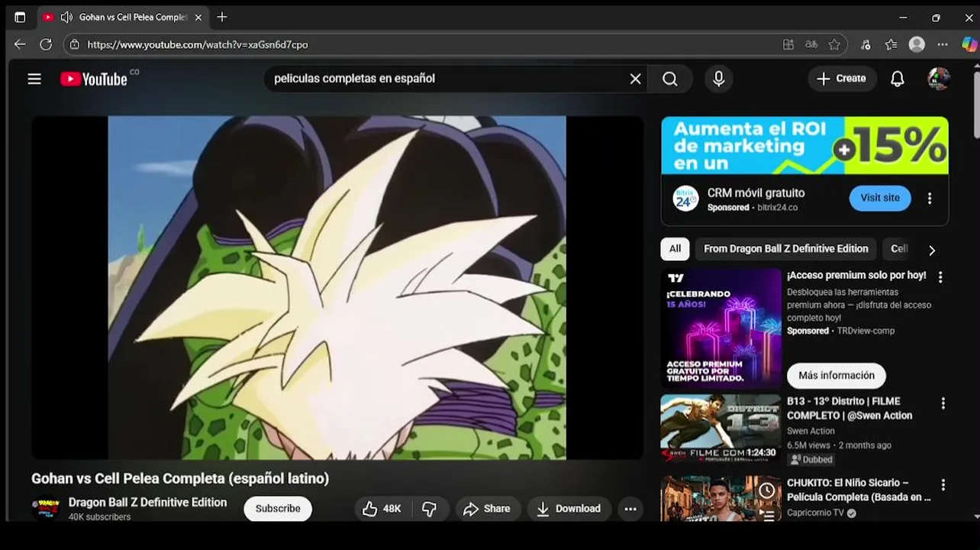View site information lock icon
This screenshot has width=980, height=550.
[74, 44]
